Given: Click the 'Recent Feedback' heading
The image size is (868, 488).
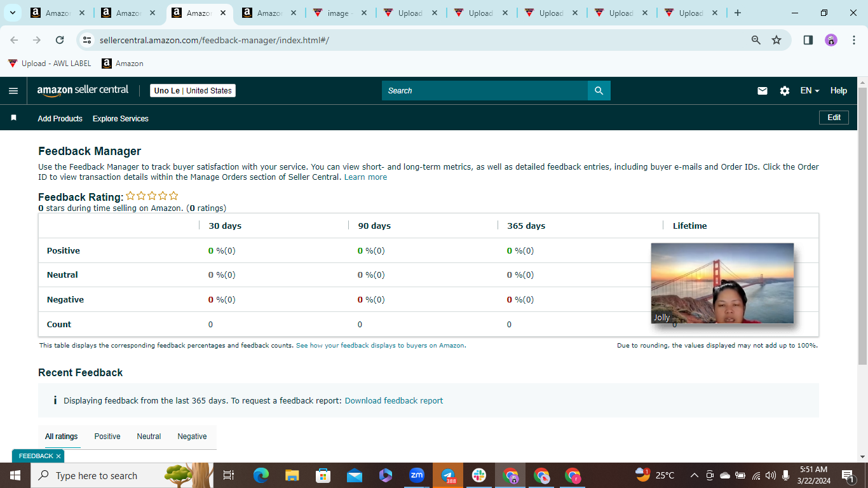Looking at the screenshot, I should [x=81, y=372].
